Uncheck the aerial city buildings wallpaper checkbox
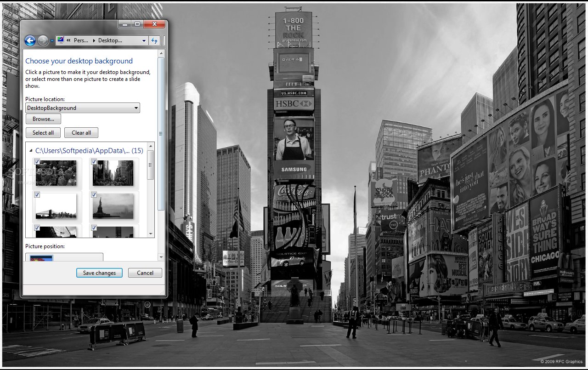This screenshot has width=588, height=370. point(37,161)
